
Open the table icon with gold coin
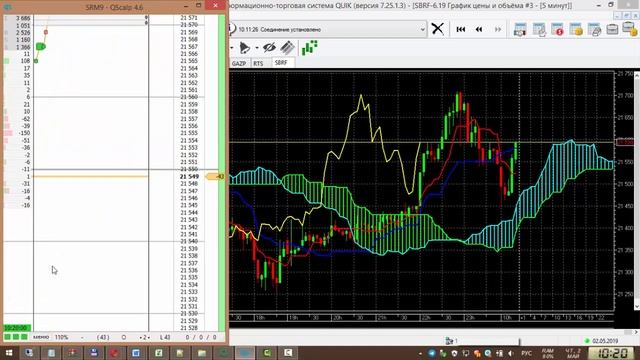[576, 29]
